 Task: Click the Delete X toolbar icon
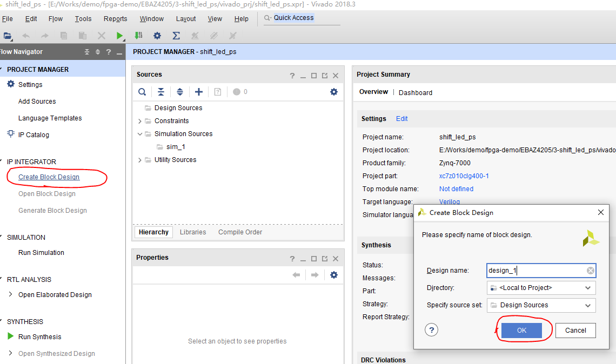(x=102, y=36)
